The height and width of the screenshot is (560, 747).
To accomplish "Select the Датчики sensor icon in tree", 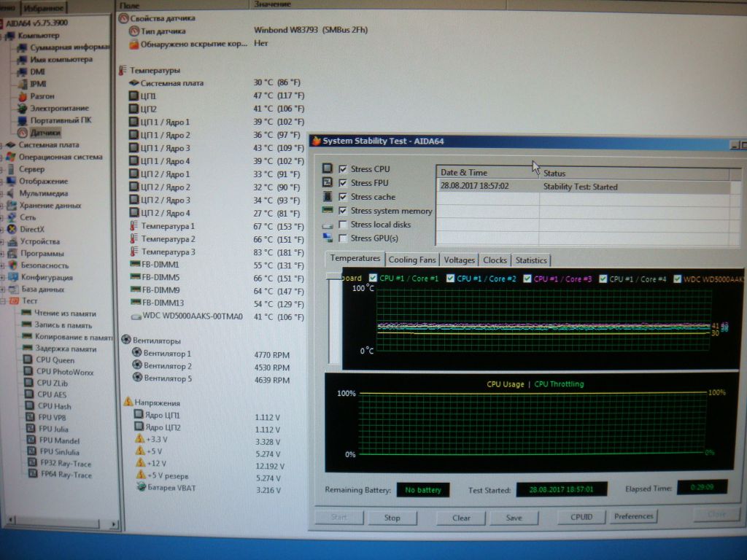I will point(23,133).
